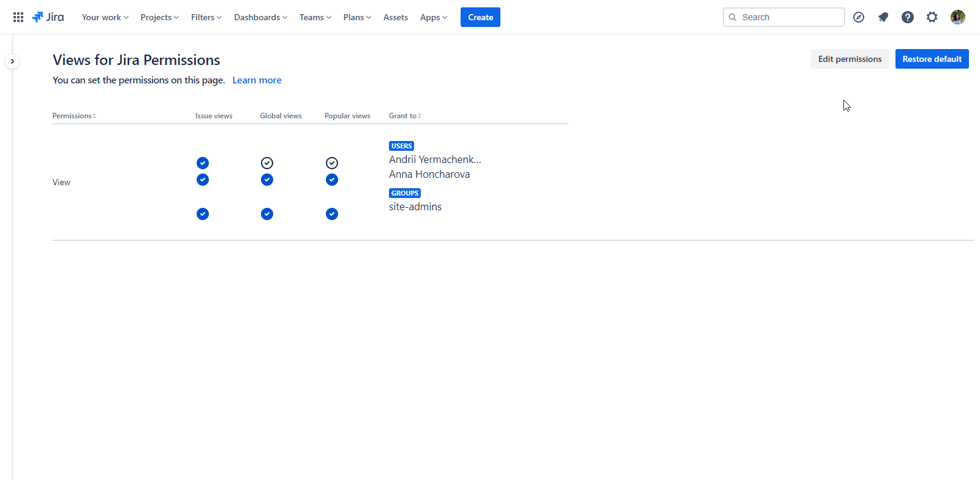The image size is (980, 480).
Task: Open the Dashboards dropdown
Action: coord(260,17)
